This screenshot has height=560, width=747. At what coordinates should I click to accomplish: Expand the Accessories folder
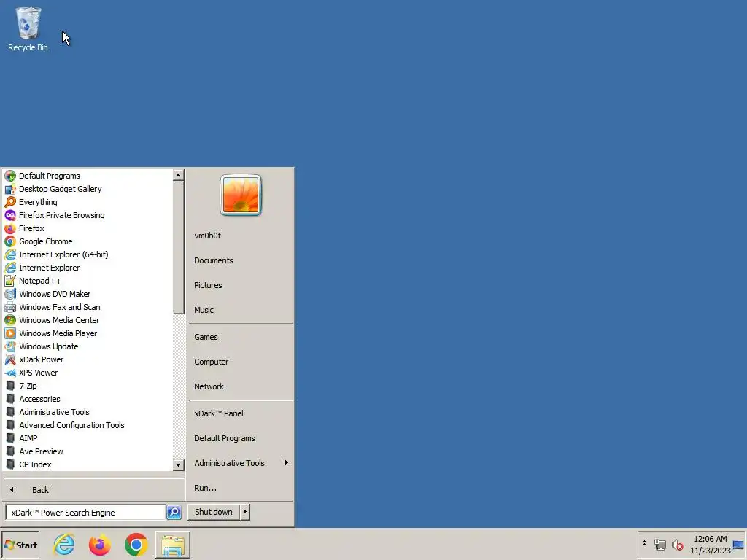coord(39,399)
